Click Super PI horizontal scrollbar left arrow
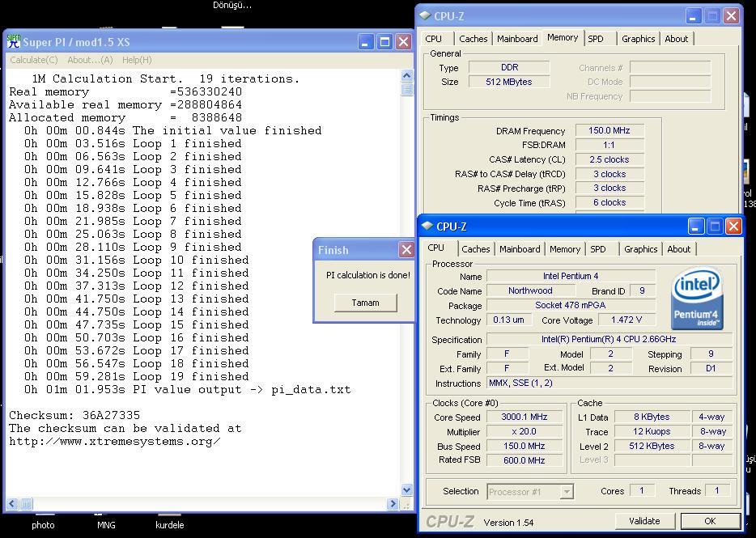756x538 pixels. (x=12, y=504)
